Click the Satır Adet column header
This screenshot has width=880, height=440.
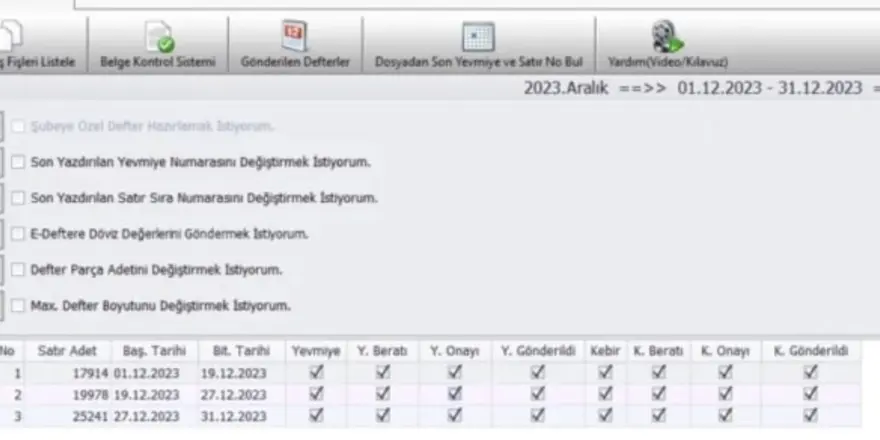click(x=67, y=351)
